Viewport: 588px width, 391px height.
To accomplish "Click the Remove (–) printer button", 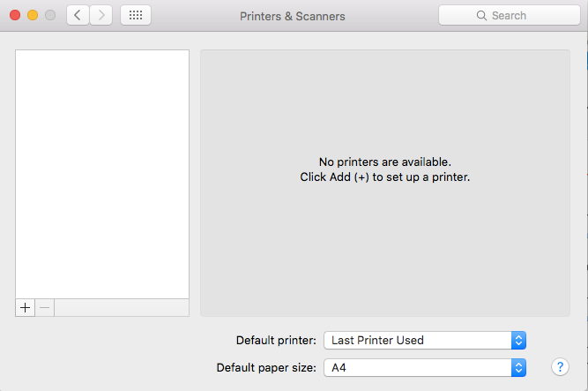I will click(x=45, y=308).
